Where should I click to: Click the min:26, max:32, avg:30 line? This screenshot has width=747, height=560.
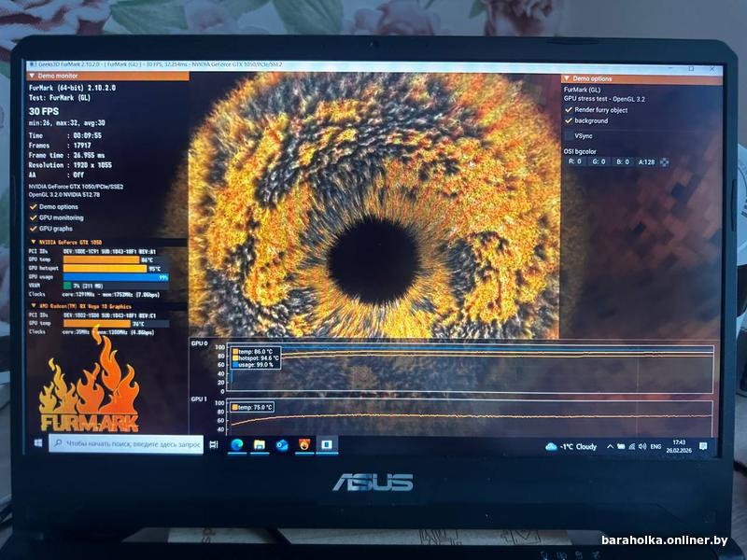coord(67,123)
